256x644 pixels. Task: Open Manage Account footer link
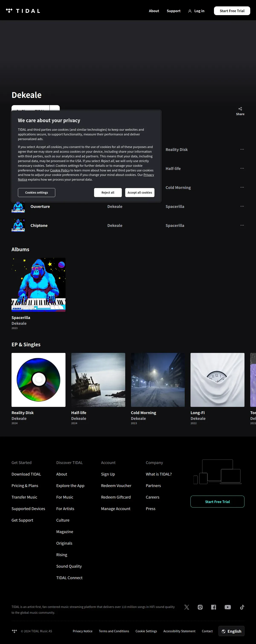point(115,509)
